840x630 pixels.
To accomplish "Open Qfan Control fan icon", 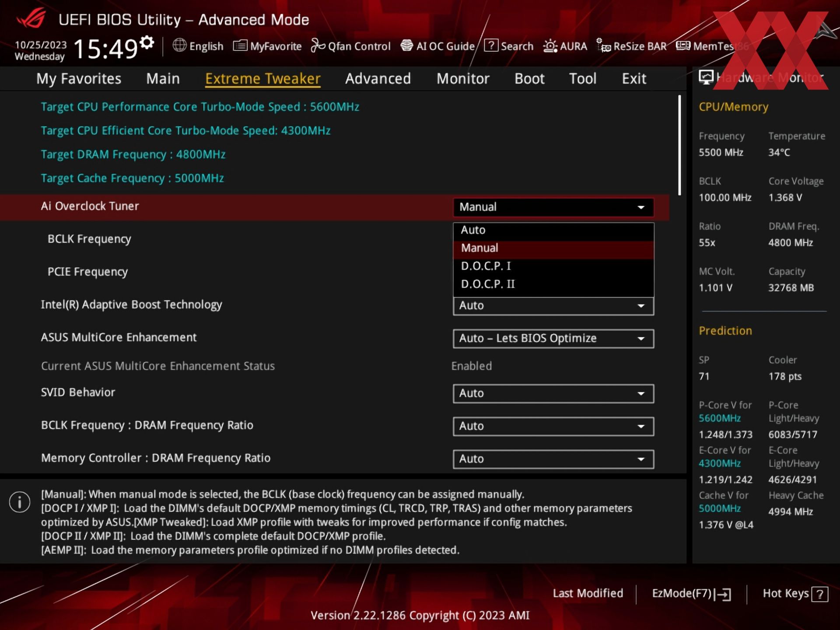I will click(318, 45).
